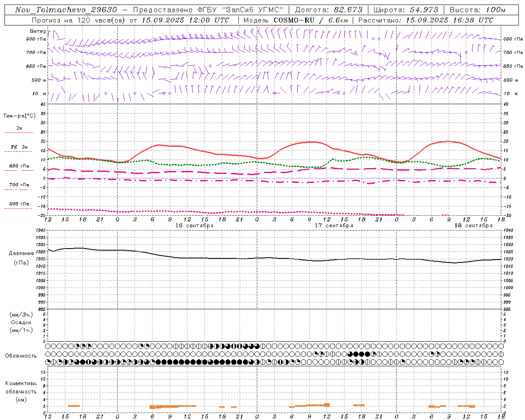Click the 18 сентября date label
This screenshot has width=525, height=420.
[x=473, y=226]
